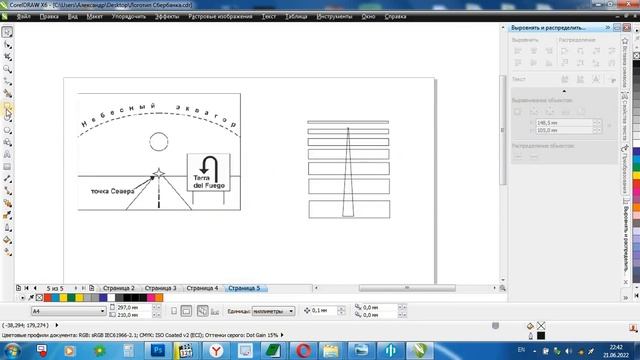The image size is (640, 360).
Task: Select the Smart Fill tool
Action: coord(7,93)
